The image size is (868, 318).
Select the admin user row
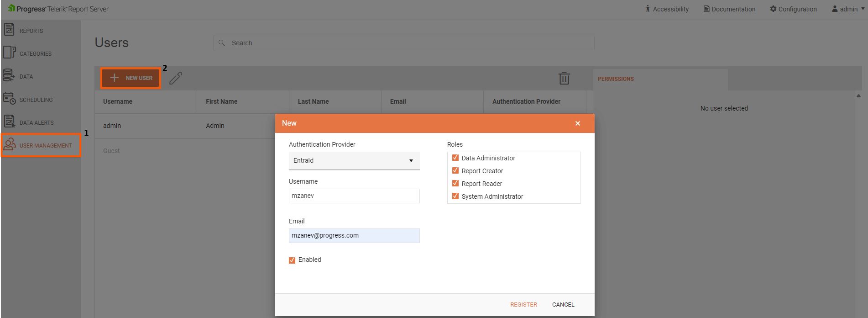pos(185,126)
